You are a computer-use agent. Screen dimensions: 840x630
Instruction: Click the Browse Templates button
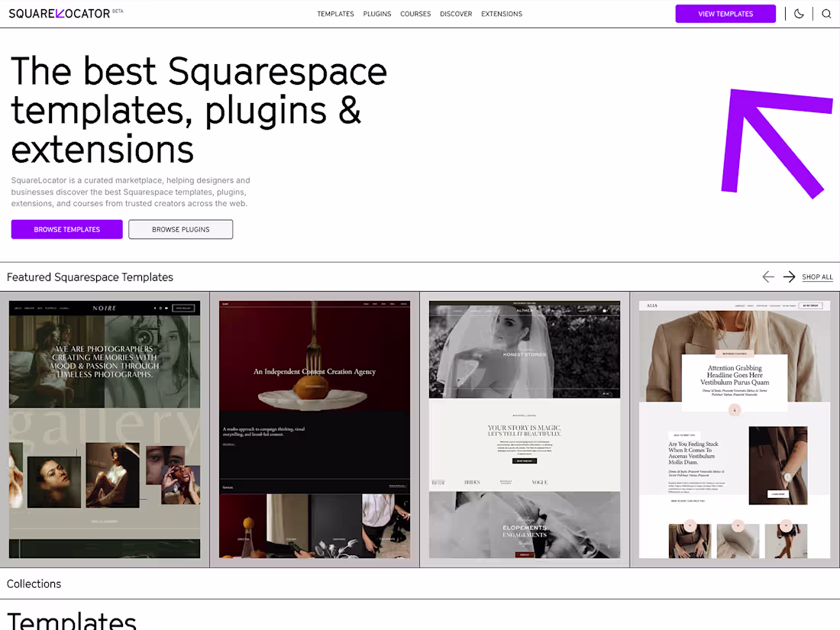pyautogui.click(x=67, y=229)
